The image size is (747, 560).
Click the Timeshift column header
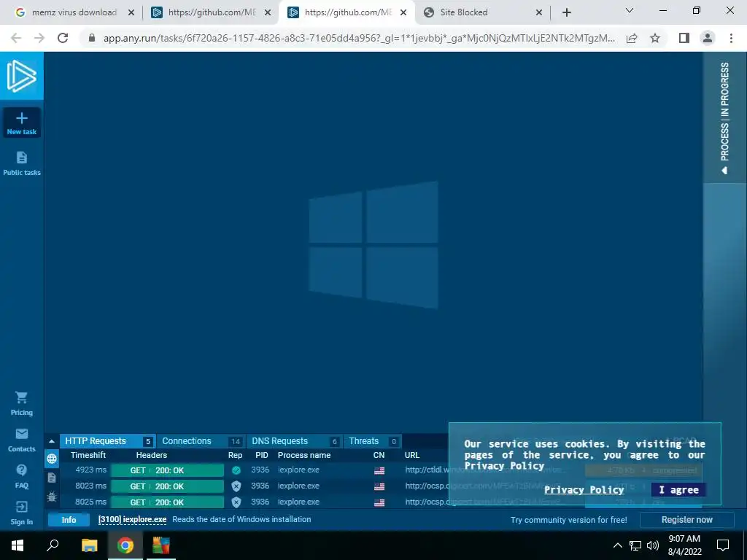tap(88, 455)
